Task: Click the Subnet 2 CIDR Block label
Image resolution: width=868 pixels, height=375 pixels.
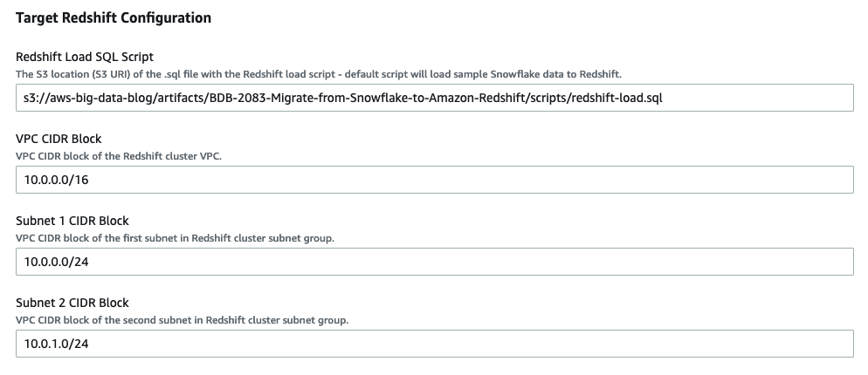Action: [x=72, y=303]
